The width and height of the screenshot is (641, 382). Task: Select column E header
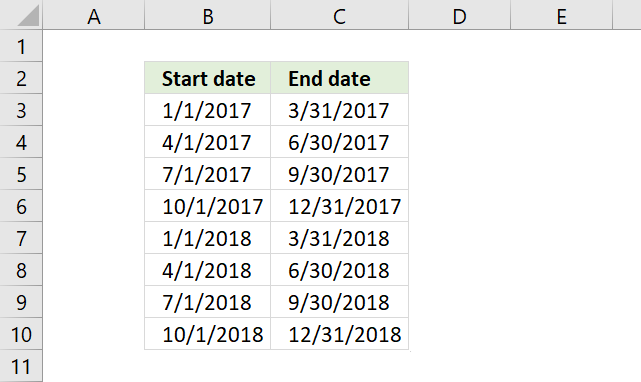562,15
